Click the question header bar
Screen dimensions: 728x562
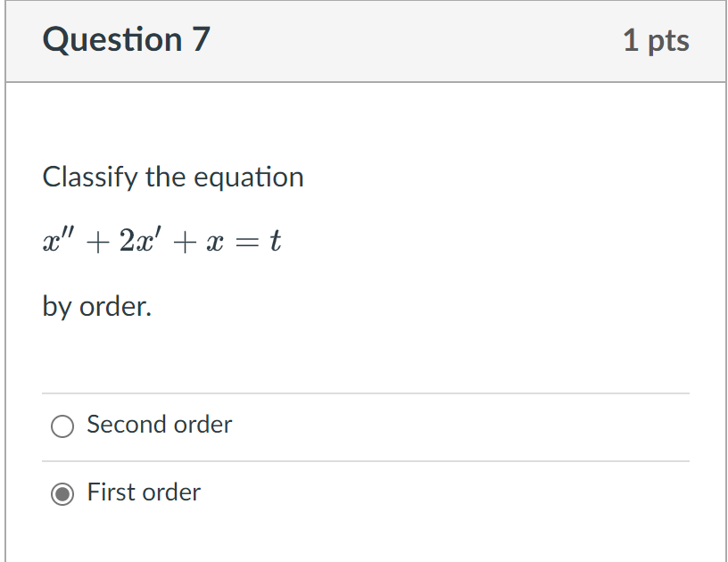pyautogui.click(x=366, y=41)
